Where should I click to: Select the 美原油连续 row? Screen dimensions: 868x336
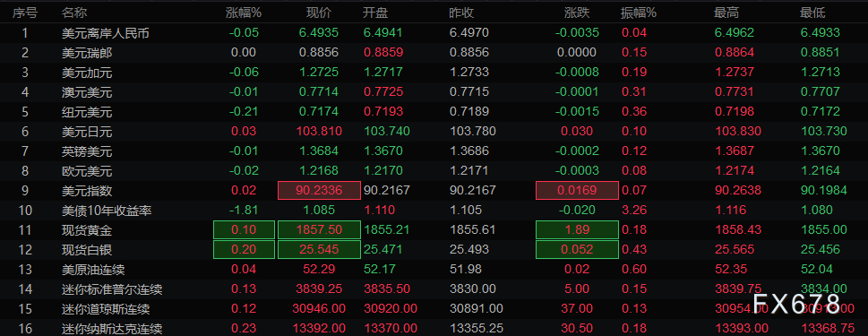pyautogui.click(x=434, y=270)
